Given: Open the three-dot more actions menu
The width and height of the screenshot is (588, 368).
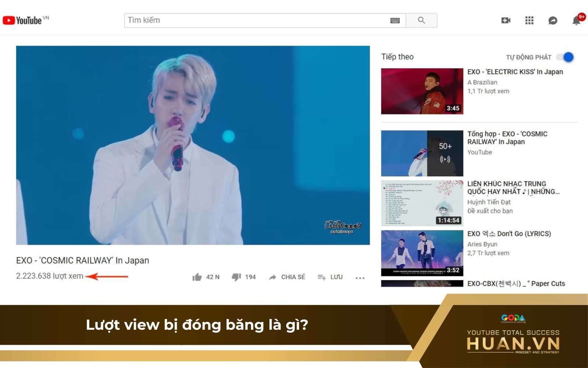Looking at the screenshot, I should coord(360,278).
